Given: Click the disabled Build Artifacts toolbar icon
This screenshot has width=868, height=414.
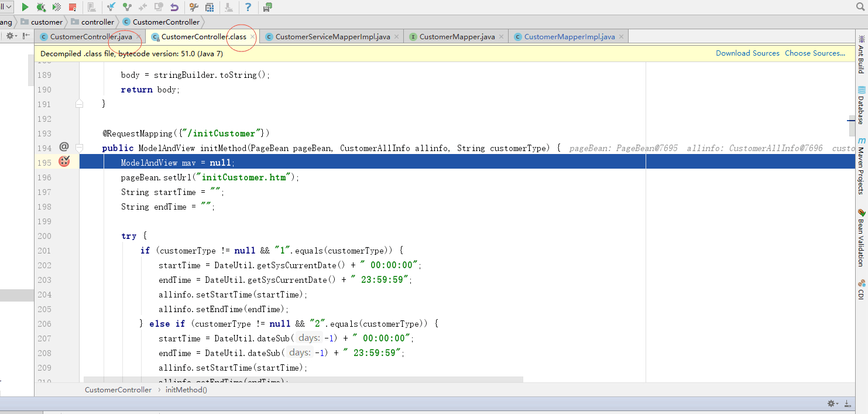Looking at the screenshot, I should pos(92,7).
